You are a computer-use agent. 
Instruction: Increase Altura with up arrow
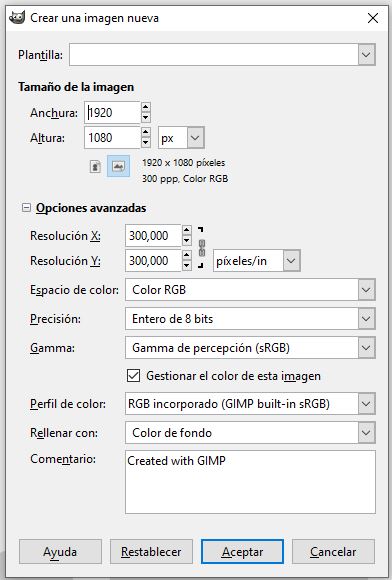146,132
